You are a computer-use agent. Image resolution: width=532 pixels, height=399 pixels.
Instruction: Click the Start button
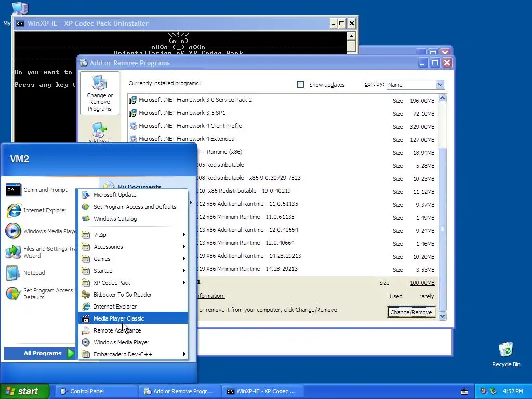[25, 391]
